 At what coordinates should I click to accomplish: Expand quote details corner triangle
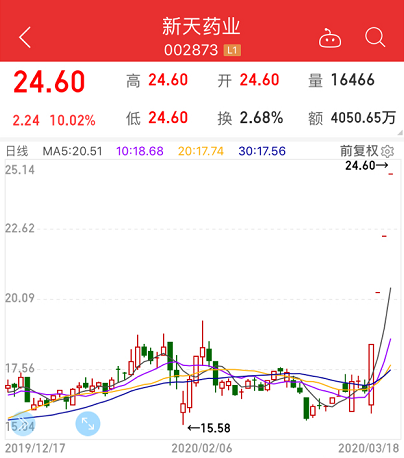pos(400,133)
